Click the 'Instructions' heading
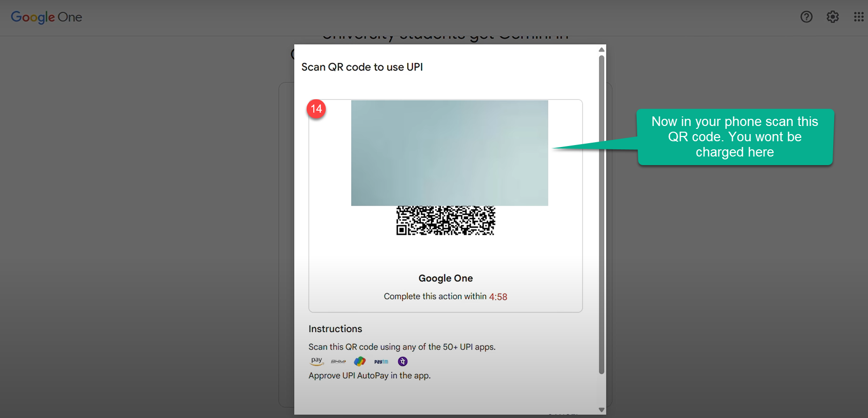 coord(335,329)
